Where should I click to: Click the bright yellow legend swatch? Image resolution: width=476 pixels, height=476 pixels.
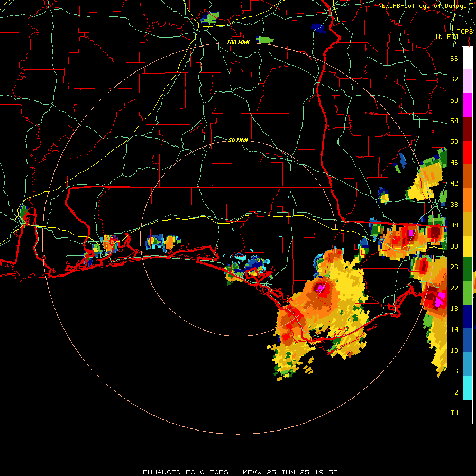pos(467,246)
